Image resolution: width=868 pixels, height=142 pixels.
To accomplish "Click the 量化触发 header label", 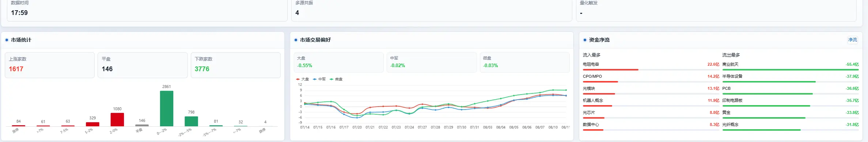I will [x=588, y=3].
